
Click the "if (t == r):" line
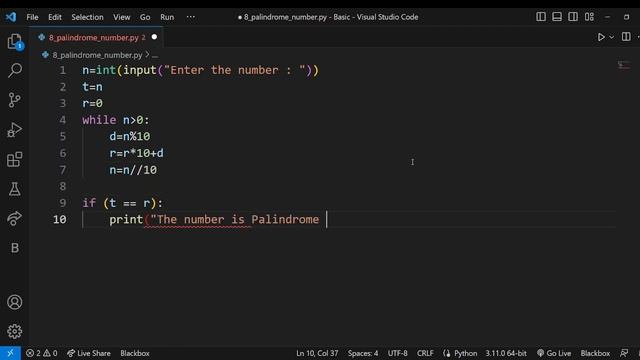[122, 203]
